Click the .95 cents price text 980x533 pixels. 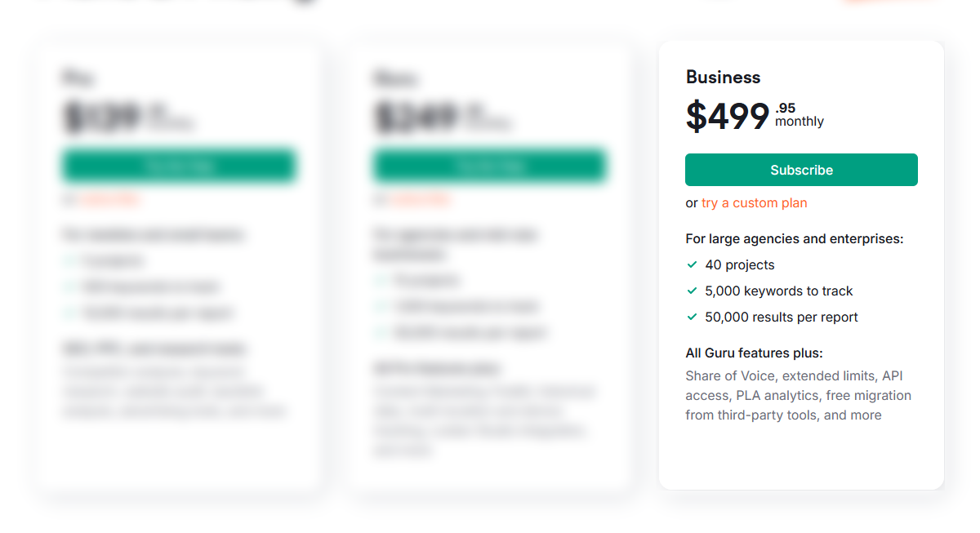point(786,108)
